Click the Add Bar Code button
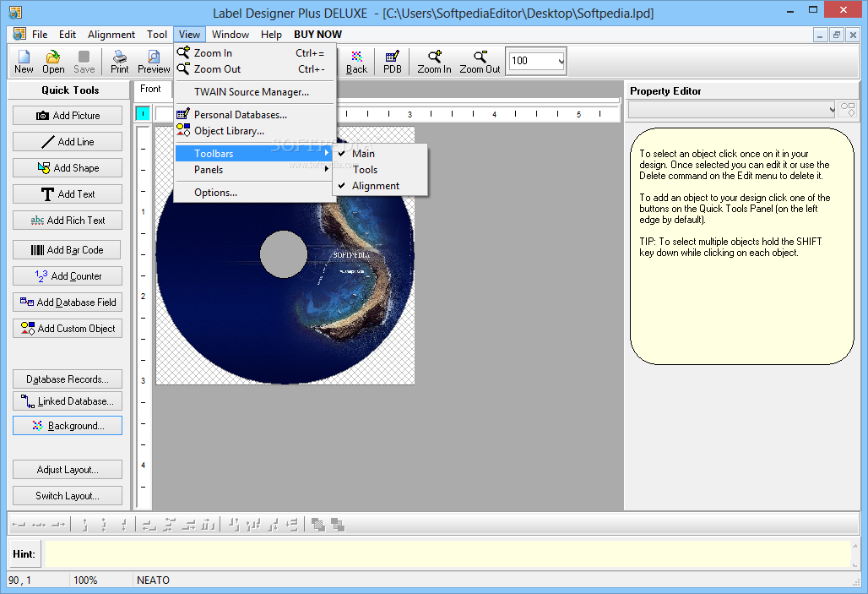This screenshot has width=868, height=594. [68, 250]
